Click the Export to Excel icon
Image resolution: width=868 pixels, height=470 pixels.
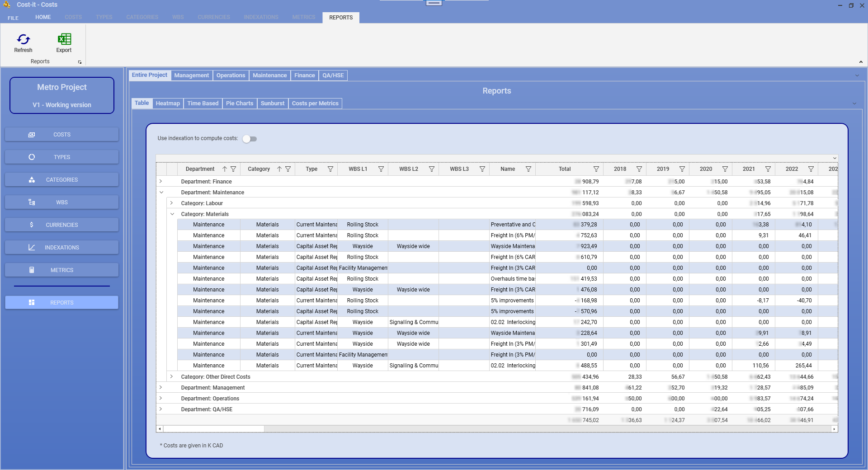pyautogui.click(x=64, y=40)
